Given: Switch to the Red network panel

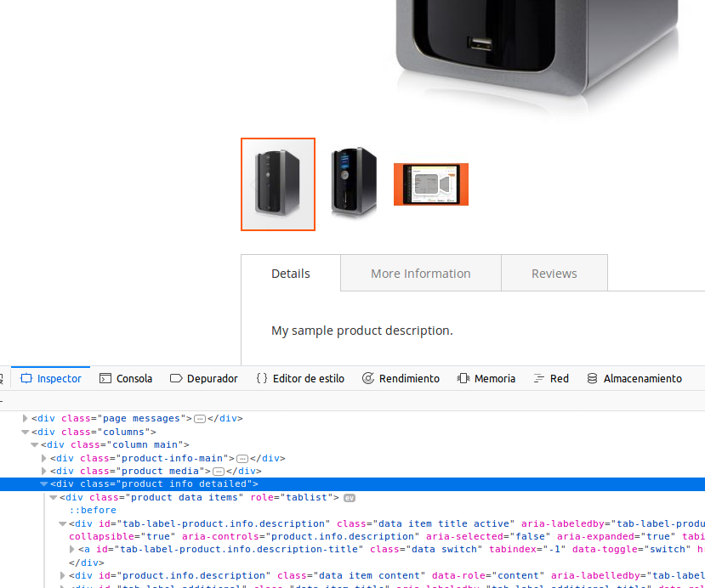Looking at the screenshot, I should pos(551,378).
